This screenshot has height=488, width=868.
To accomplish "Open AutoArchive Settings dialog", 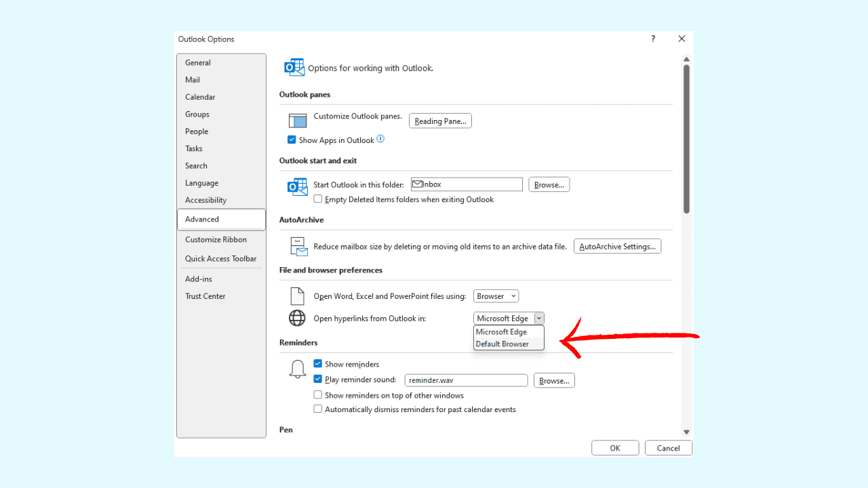I will [617, 247].
